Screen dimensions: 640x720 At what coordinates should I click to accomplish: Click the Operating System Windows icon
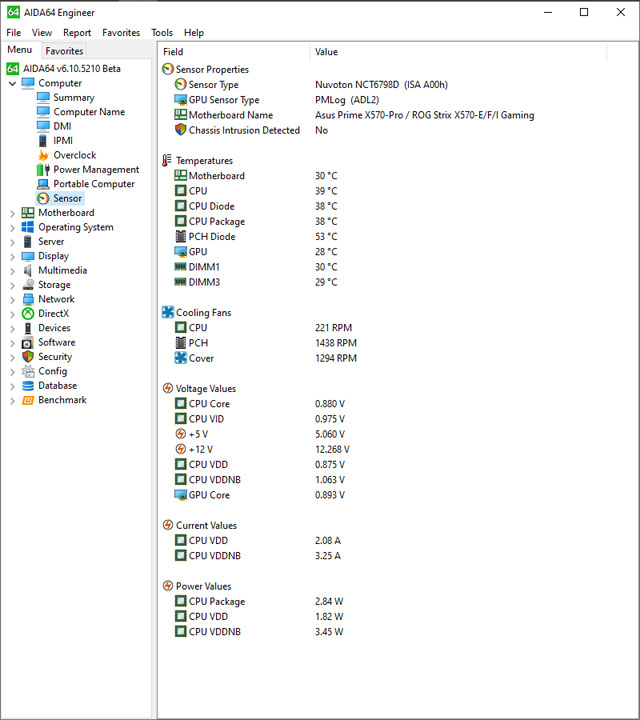(28, 227)
